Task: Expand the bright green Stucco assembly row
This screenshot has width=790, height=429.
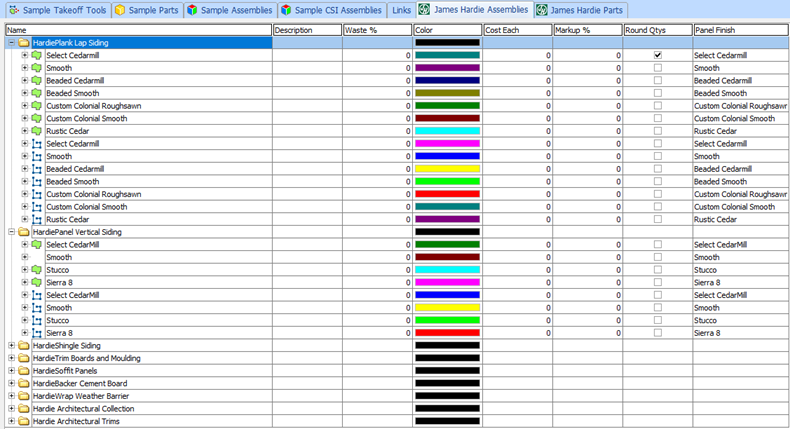Action: [x=24, y=320]
